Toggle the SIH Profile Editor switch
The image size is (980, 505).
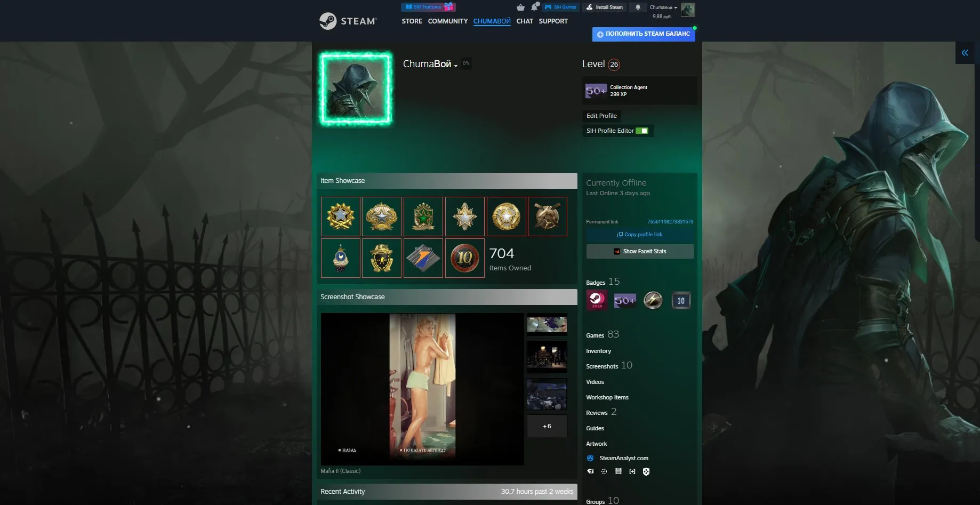[x=642, y=131]
